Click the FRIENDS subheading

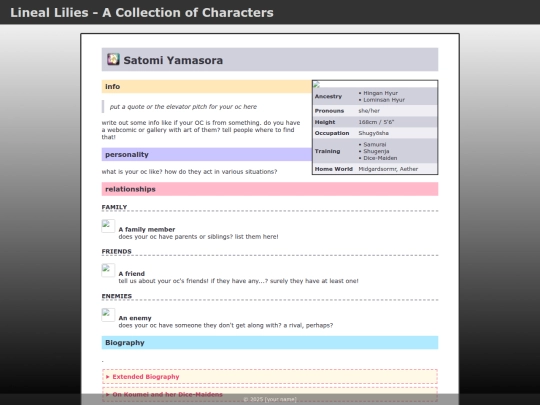[116, 251]
